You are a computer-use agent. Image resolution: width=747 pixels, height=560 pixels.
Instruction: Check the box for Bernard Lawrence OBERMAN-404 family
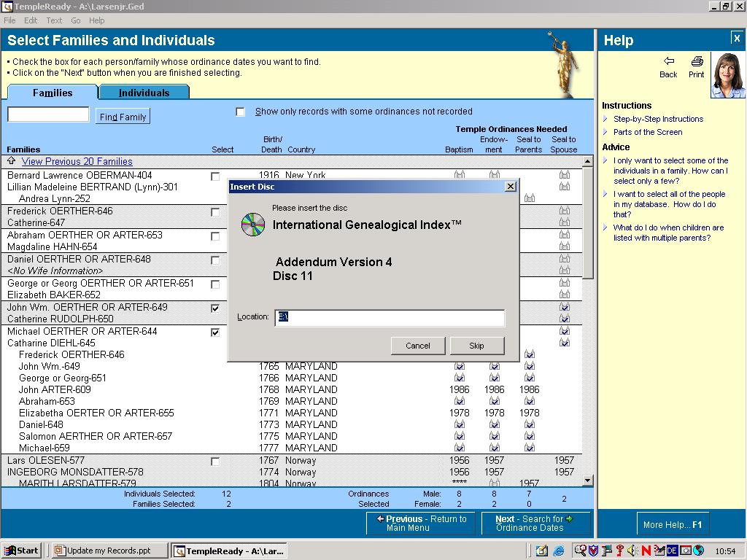(215, 176)
